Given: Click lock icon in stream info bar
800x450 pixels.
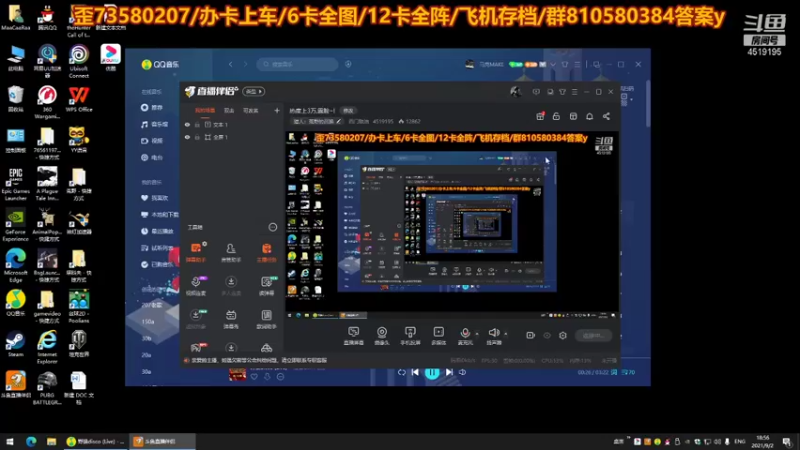Looking at the screenshot, I should [556, 116].
